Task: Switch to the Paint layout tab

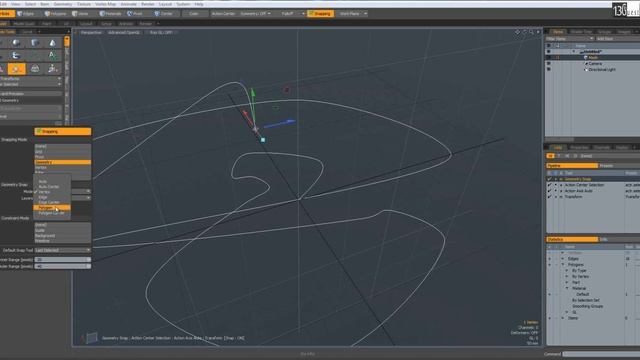Action: [47, 24]
